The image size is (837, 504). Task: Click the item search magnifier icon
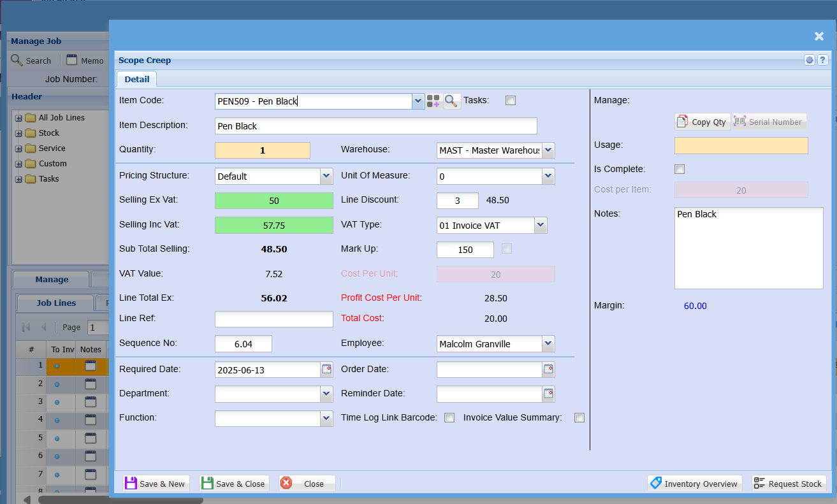pyautogui.click(x=451, y=101)
